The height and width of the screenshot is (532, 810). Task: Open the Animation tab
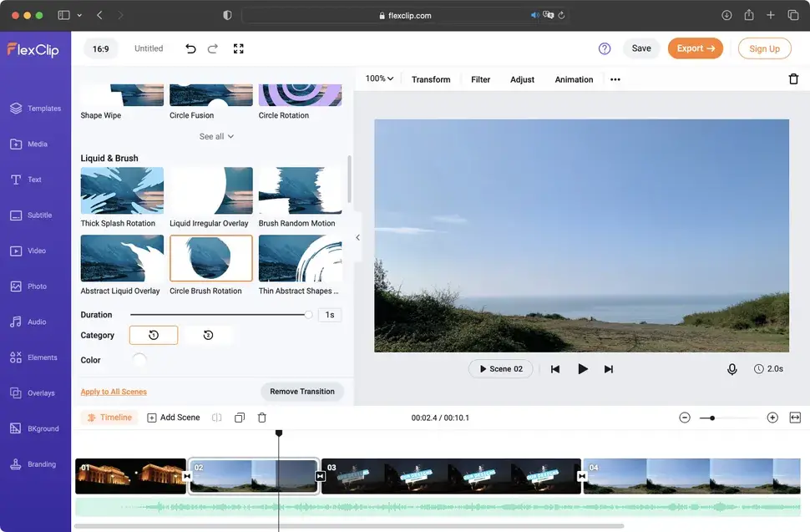click(574, 79)
